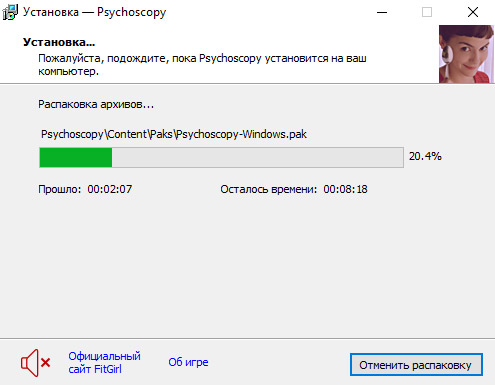Click 'Распаковка архивов...' status text
The width and height of the screenshot is (495, 385).
96,104
